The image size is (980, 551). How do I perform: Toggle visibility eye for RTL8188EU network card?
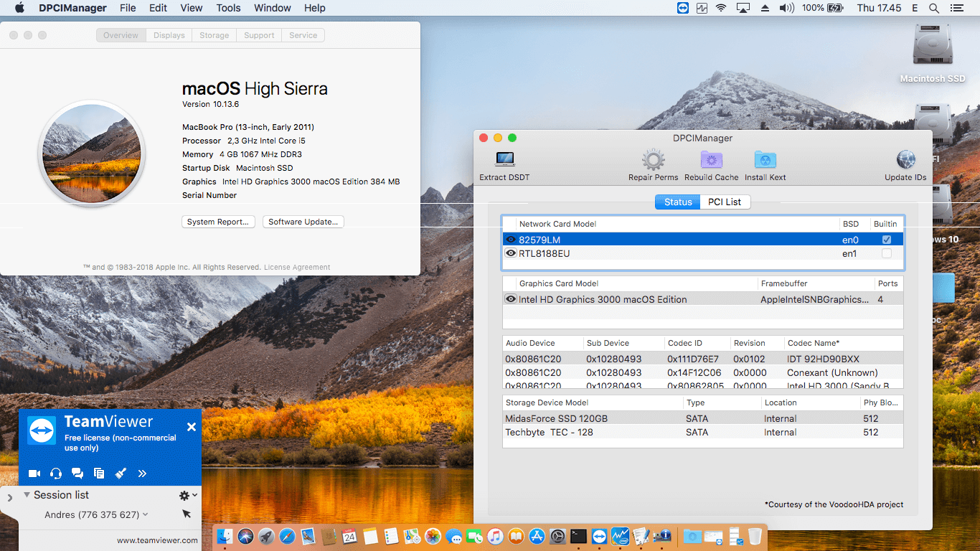click(510, 253)
